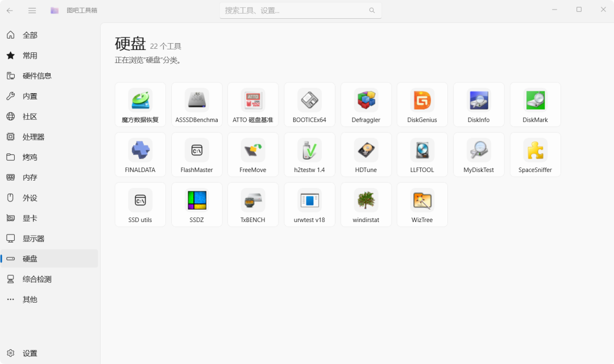Launch DiskGenius tool
The width and height of the screenshot is (614, 364).
click(422, 104)
